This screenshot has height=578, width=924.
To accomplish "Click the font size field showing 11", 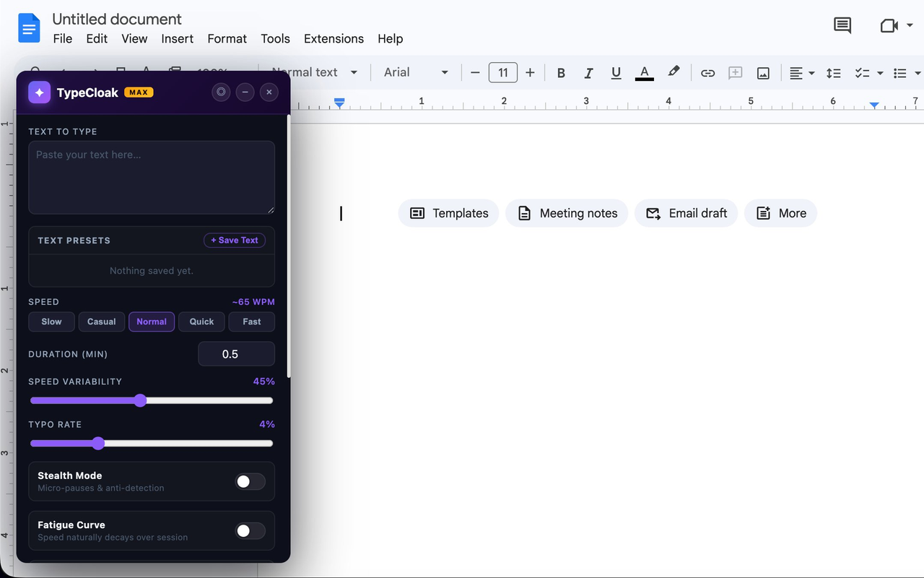I will [503, 72].
